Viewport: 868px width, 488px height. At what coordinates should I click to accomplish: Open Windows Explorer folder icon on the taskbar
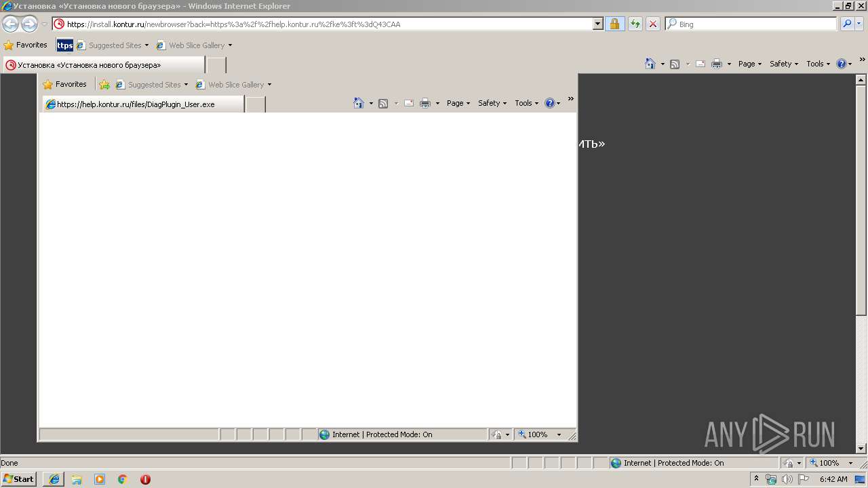coord(77,479)
